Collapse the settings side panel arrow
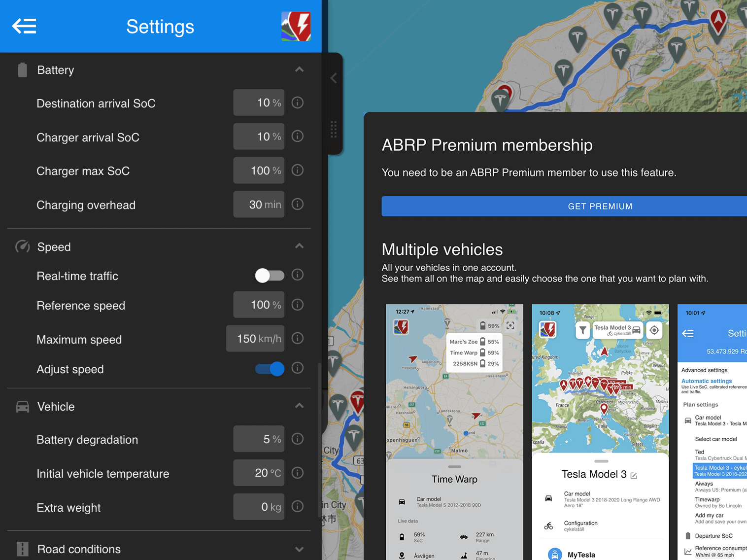 [x=334, y=78]
